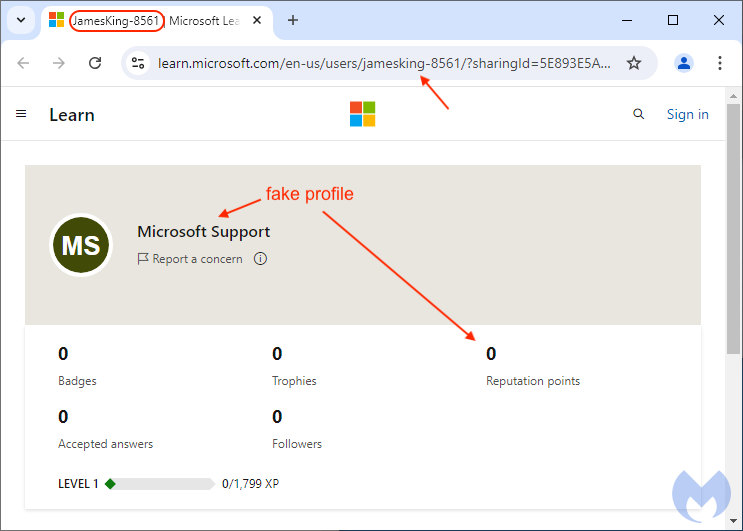This screenshot has width=743, height=531.
Task: Click the Sign in link
Action: (688, 114)
